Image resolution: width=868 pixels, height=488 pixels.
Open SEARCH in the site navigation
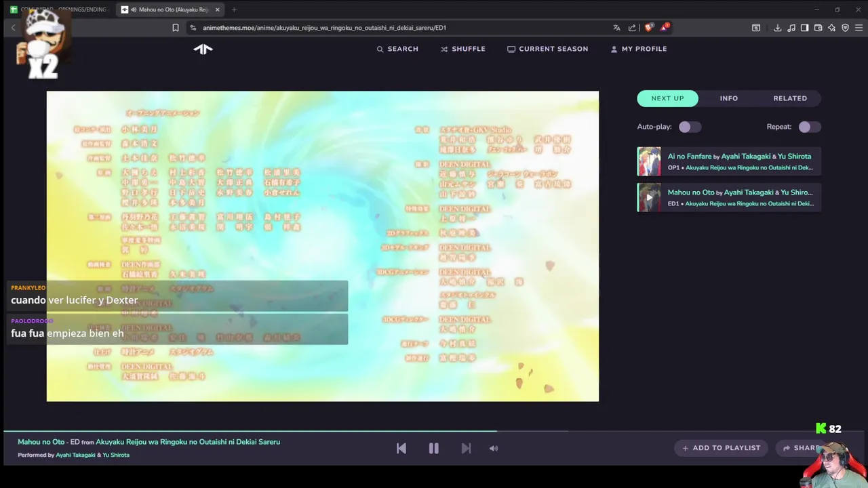point(397,49)
